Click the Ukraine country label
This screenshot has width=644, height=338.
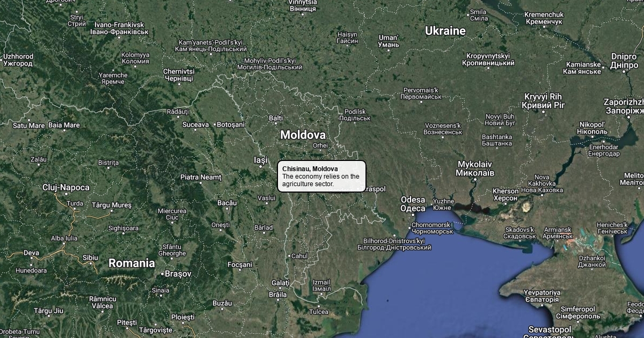point(445,31)
